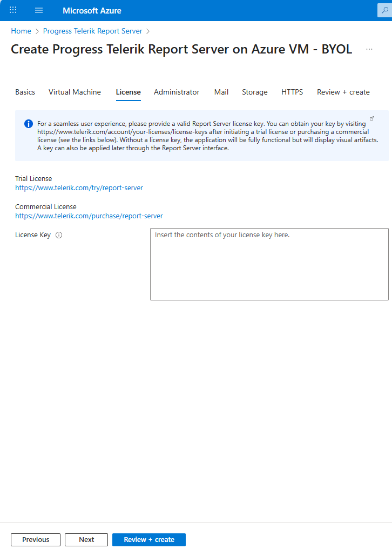Select the Administrator tab
The height and width of the screenshot is (549, 392).
pyautogui.click(x=177, y=92)
